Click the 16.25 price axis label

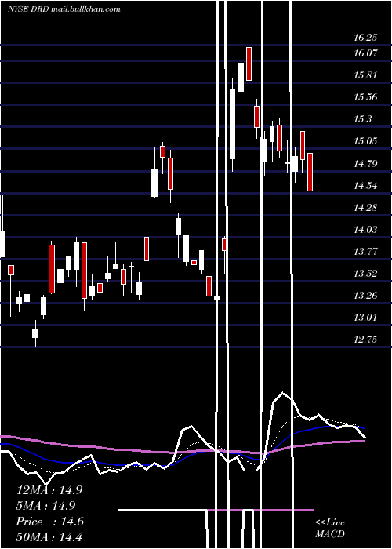pos(365,38)
